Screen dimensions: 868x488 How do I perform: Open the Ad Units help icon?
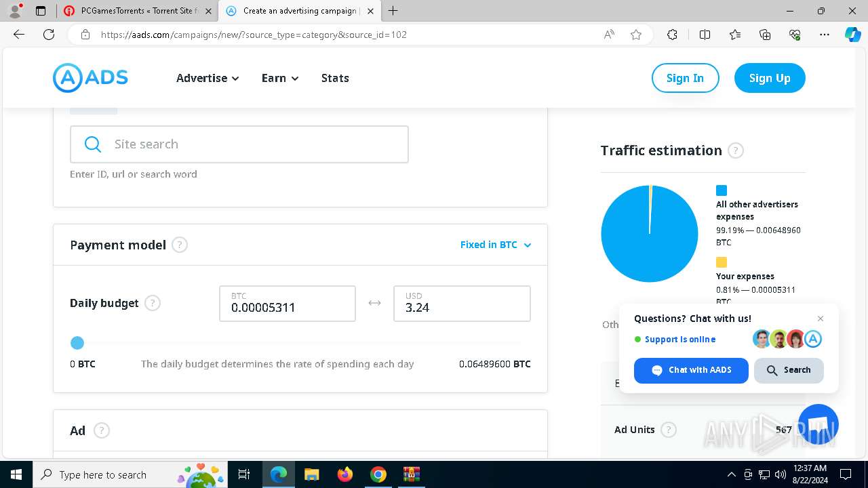[669, 430]
